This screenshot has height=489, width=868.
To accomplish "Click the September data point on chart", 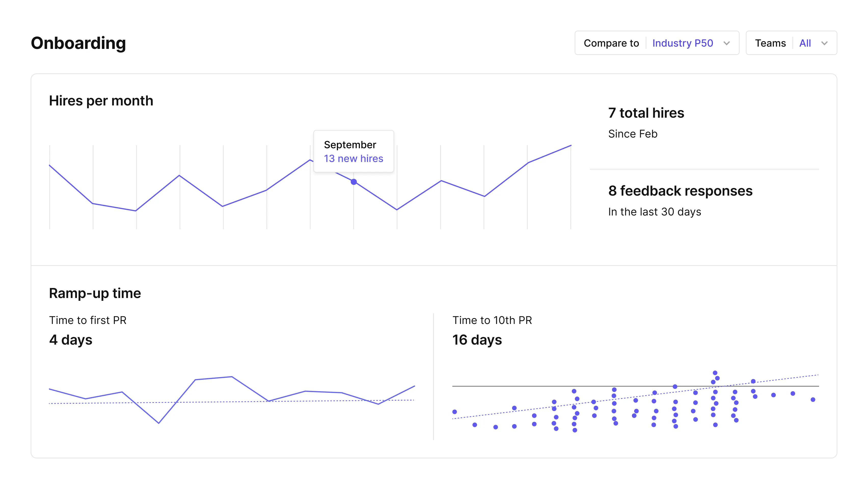I will click(x=354, y=182).
